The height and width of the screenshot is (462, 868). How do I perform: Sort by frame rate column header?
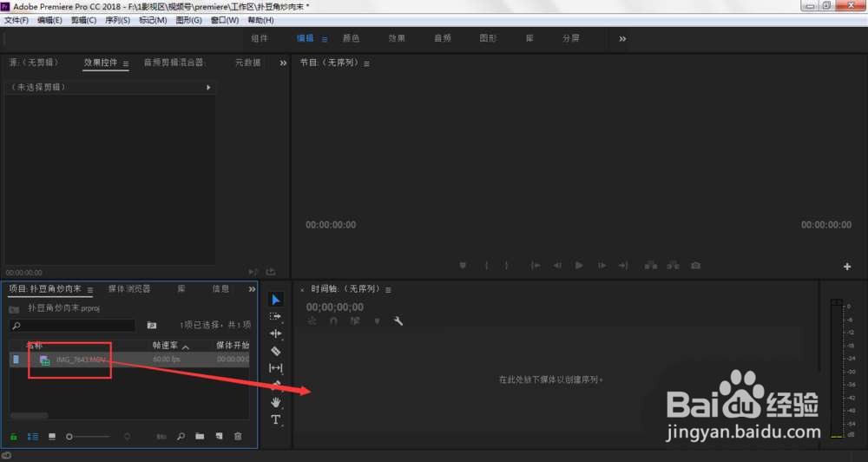165,345
